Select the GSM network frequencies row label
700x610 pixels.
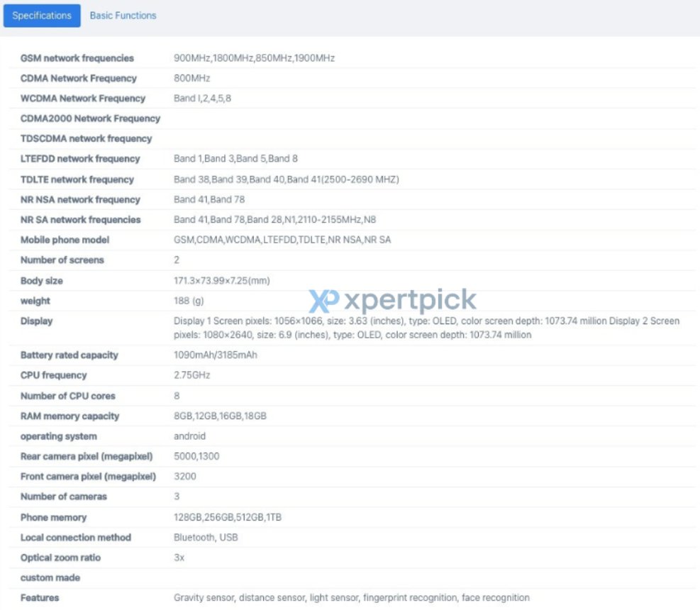77,58
